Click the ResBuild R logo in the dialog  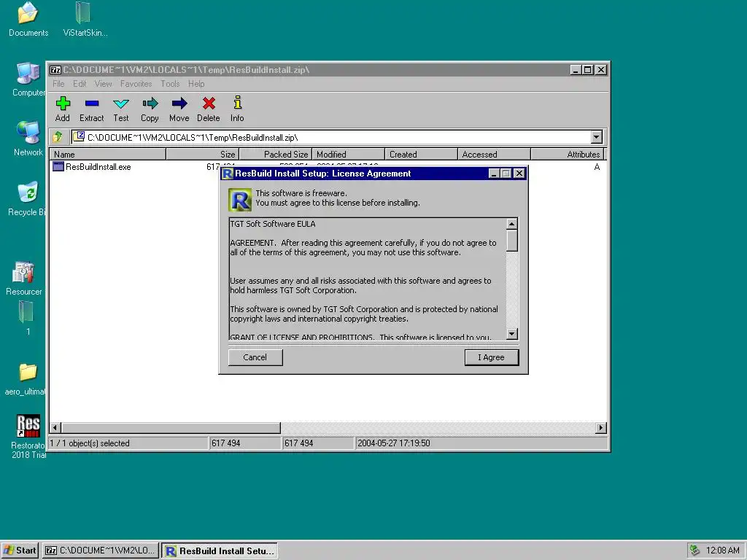pyautogui.click(x=239, y=200)
